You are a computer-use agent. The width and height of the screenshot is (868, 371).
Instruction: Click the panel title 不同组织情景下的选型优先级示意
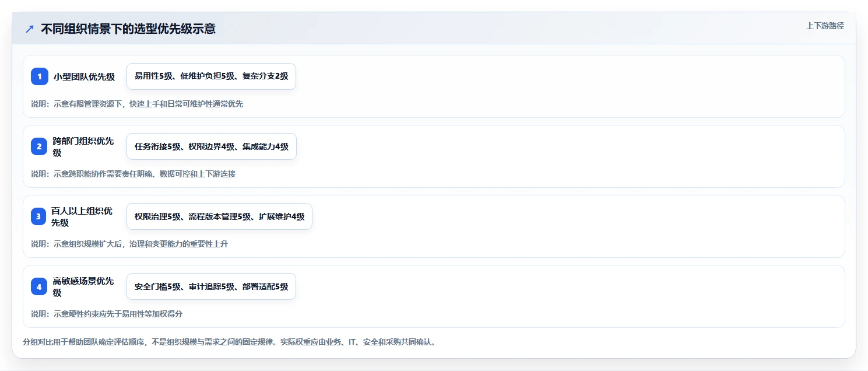click(128, 29)
